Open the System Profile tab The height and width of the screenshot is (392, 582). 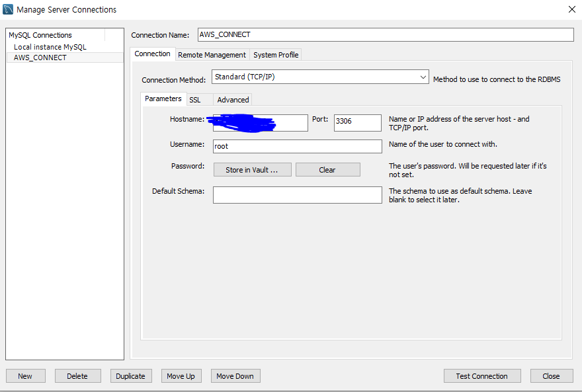click(276, 55)
